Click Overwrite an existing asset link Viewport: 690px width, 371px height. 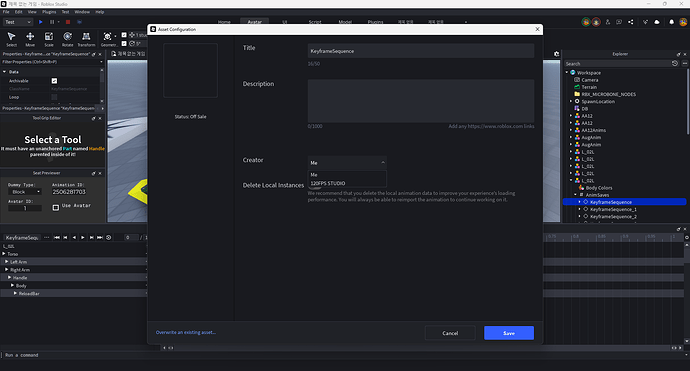pos(186,332)
